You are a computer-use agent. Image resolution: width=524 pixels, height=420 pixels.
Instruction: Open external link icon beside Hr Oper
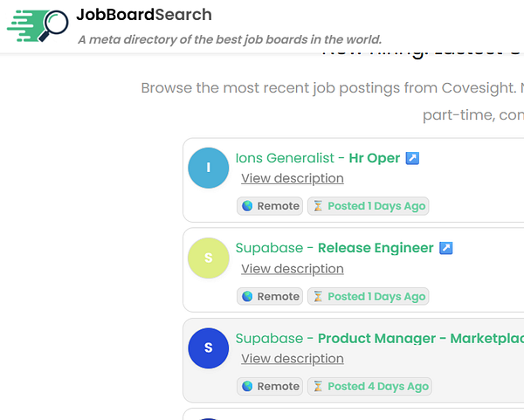(412, 158)
